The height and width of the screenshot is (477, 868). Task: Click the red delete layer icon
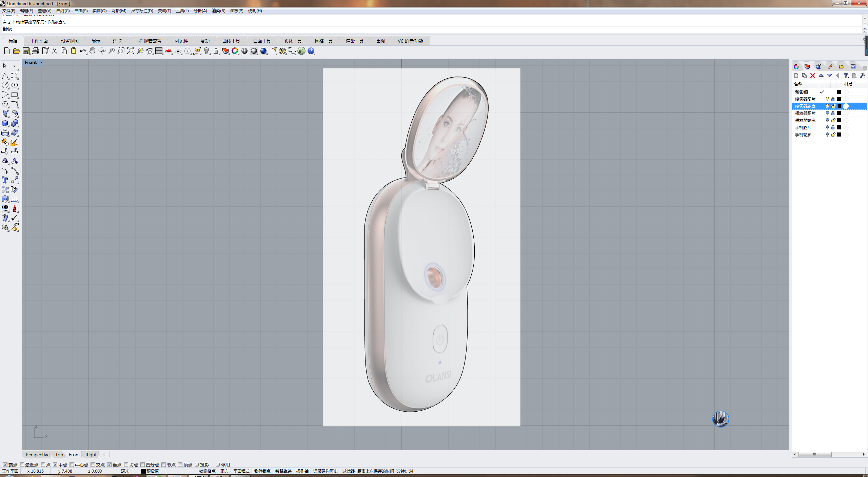(813, 76)
